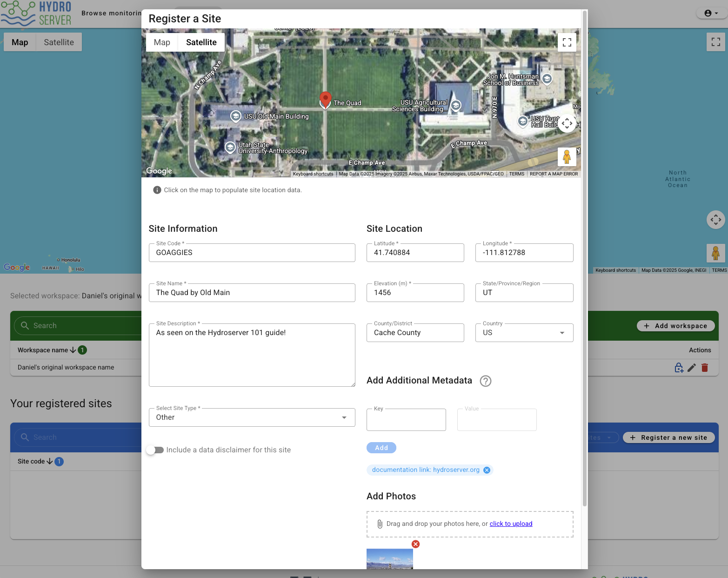This screenshot has width=728, height=578.
Task: Click the dialog vertical scrollbar
Action: click(x=585, y=258)
